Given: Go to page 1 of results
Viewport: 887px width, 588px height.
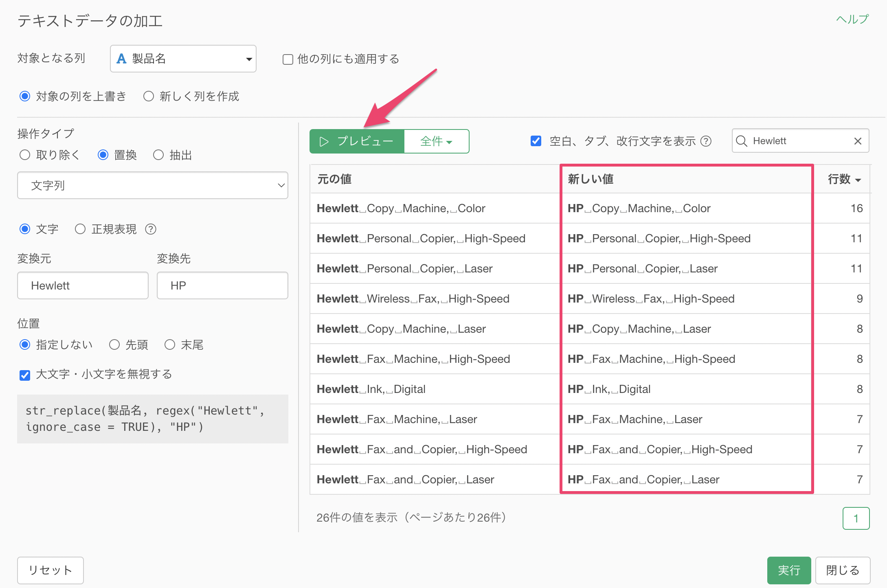Looking at the screenshot, I should (x=856, y=518).
